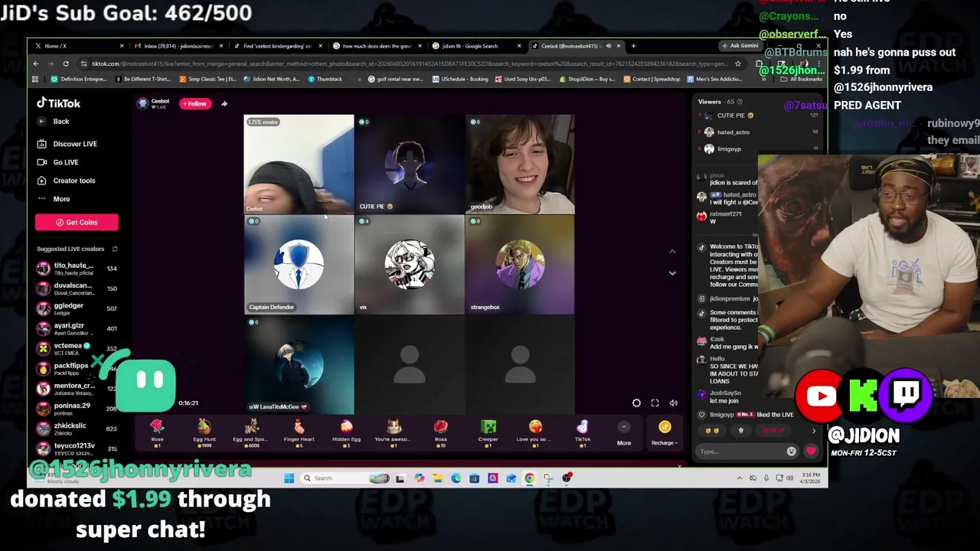
Task: Open Discover LIVE in the sidebar
Action: (67, 144)
